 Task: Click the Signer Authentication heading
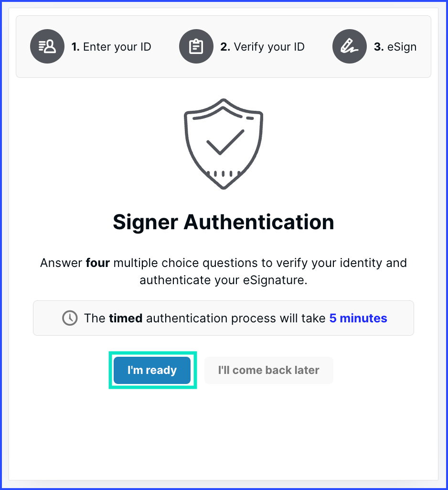(224, 222)
